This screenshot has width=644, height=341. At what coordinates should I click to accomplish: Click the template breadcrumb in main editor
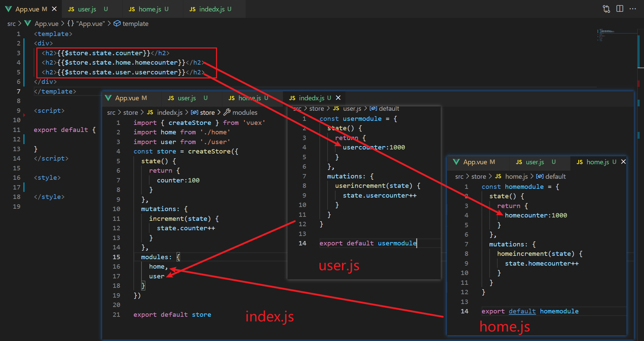[135, 24]
